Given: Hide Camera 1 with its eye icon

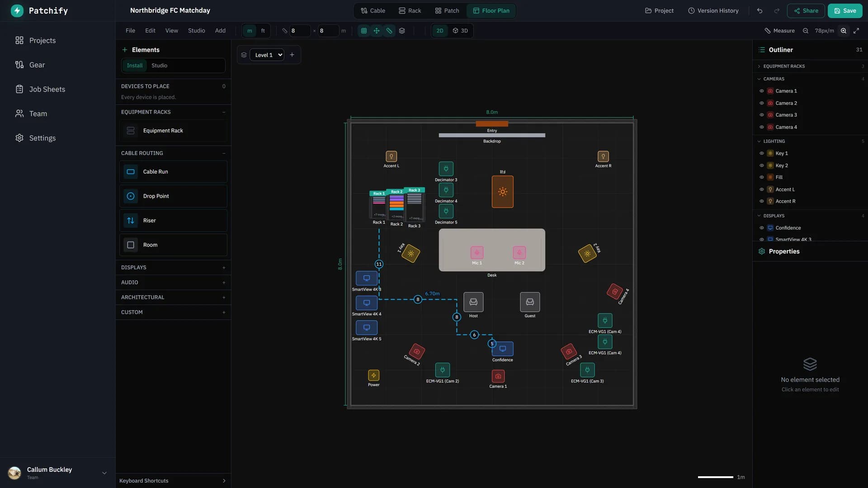Looking at the screenshot, I should click(762, 91).
